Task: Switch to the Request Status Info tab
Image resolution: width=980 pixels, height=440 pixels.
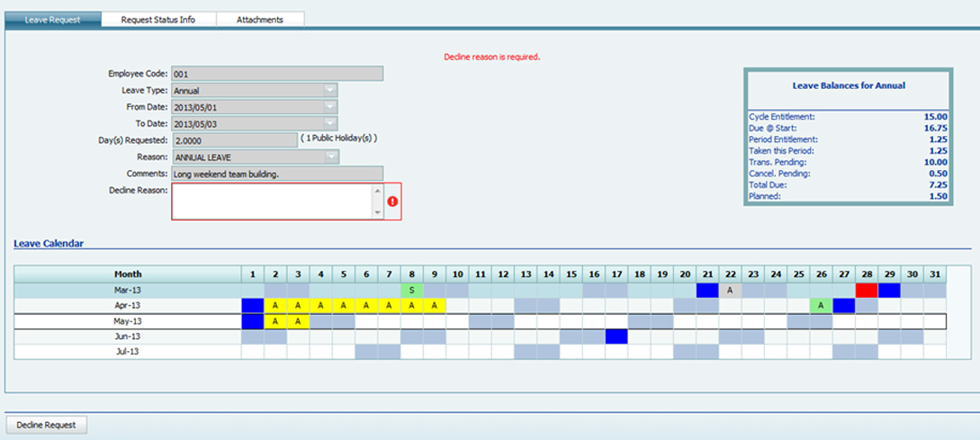Action: click(x=157, y=19)
